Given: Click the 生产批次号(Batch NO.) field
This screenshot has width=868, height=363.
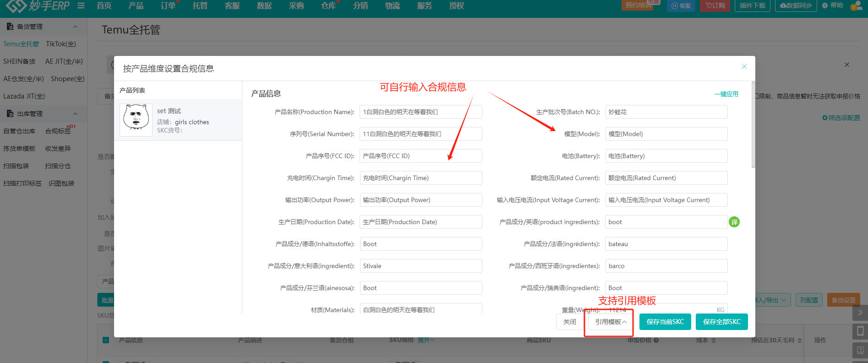Looking at the screenshot, I should point(666,112).
